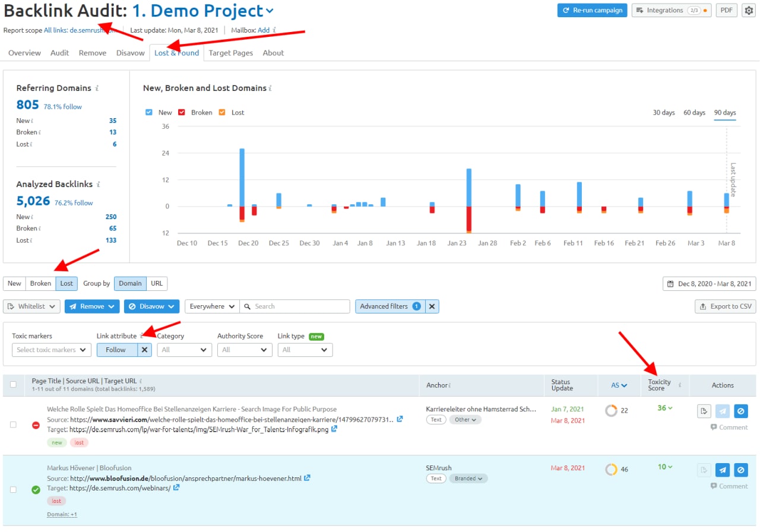
Task: Open the Whitelist dropdown
Action: (31, 306)
